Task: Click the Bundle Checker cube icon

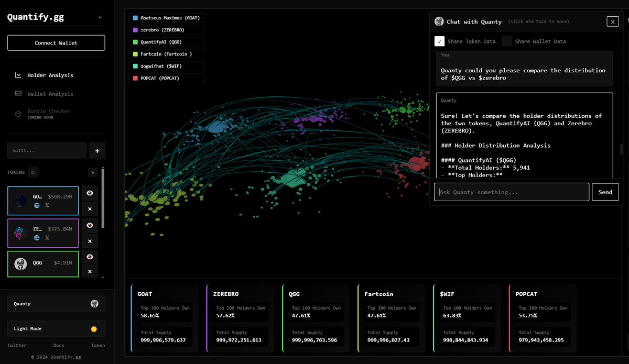Action: click(x=17, y=113)
